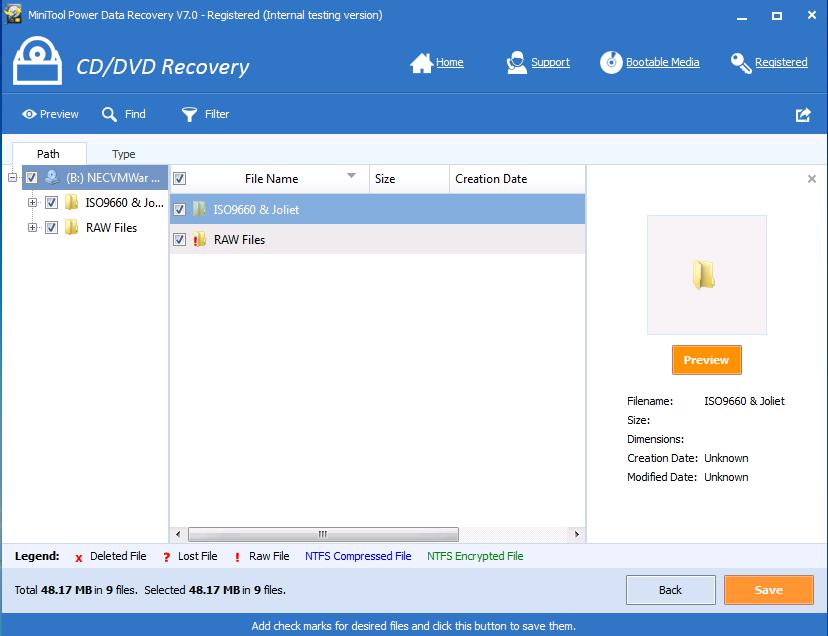
Task: Click the ISO9660 & Jo... folder icon in tree
Action: click(x=71, y=202)
